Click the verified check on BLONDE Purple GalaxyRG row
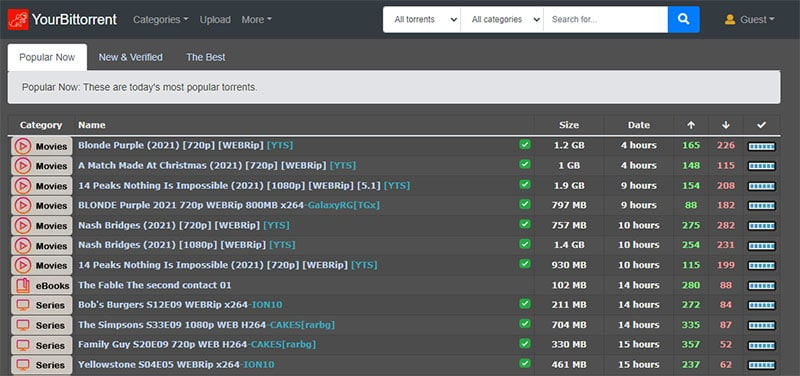The width and height of the screenshot is (800, 376). (x=524, y=204)
